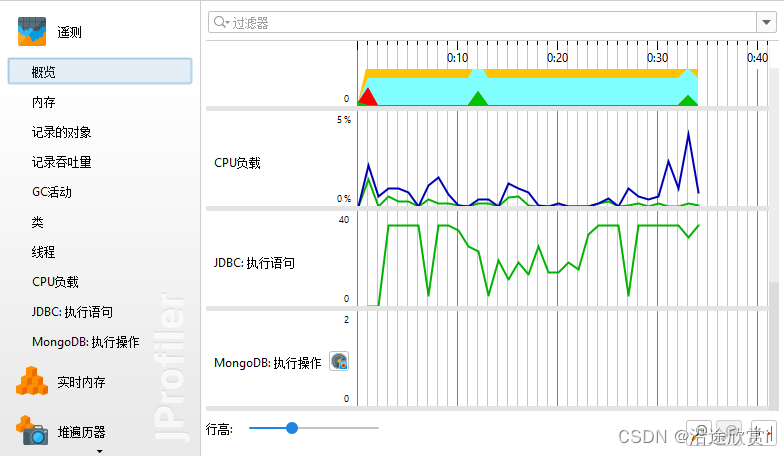784x456 pixels.
Task: Click the red triangle in the top overview graph
Action: pyautogui.click(x=368, y=97)
